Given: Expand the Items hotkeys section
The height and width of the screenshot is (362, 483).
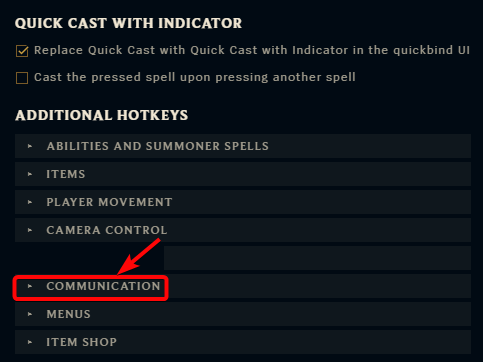Looking at the screenshot, I should coord(243,174).
